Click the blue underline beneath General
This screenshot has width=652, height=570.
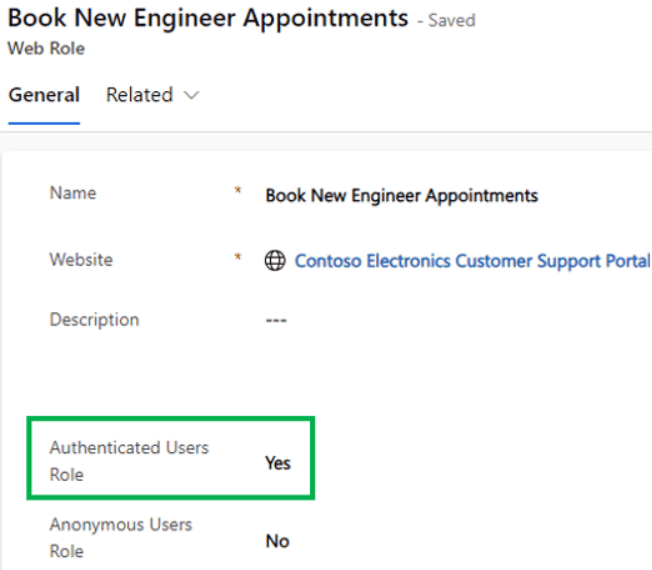coord(44,123)
